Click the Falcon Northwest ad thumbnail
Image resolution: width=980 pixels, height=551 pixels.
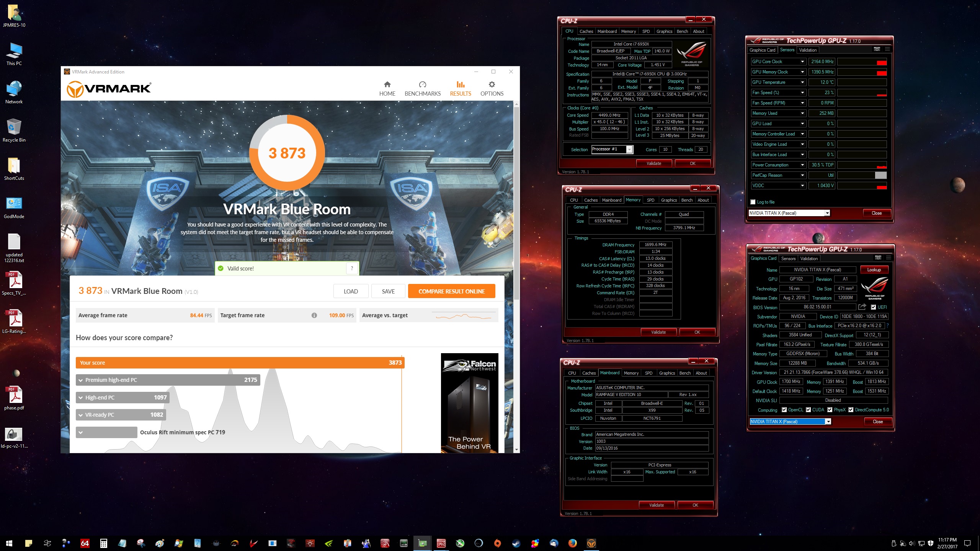coord(469,403)
